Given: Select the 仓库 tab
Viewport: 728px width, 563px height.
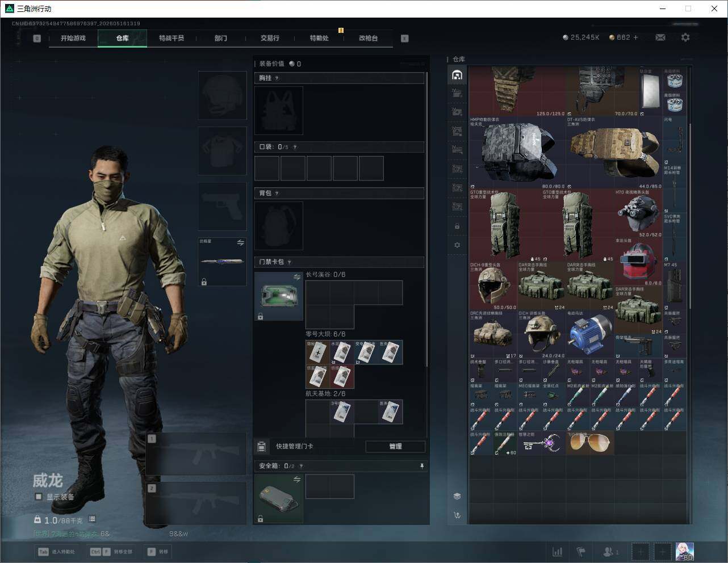Looking at the screenshot, I should click(x=122, y=38).
